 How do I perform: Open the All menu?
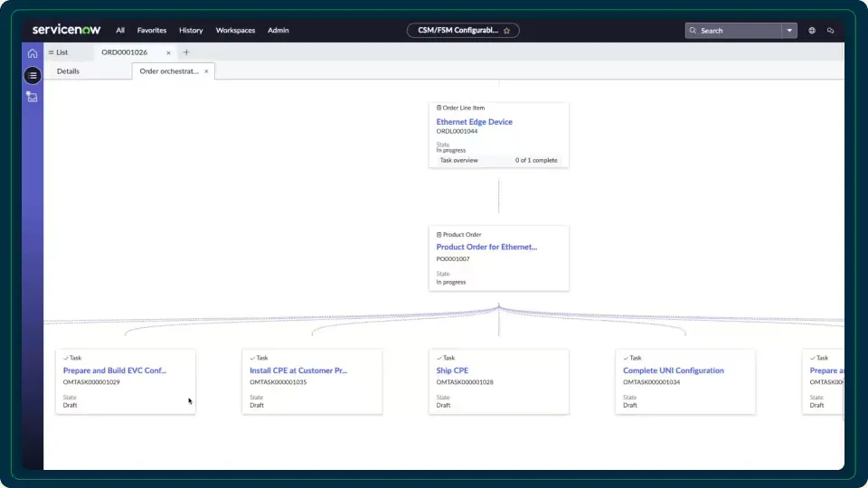pyautogui.click(x=120, y=31)
